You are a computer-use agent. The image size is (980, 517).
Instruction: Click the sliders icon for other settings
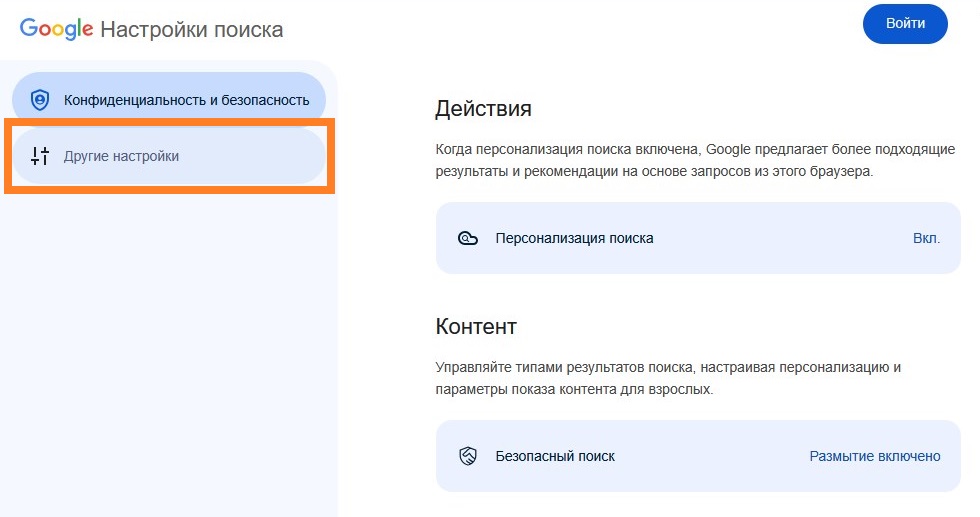coord(40,156)
